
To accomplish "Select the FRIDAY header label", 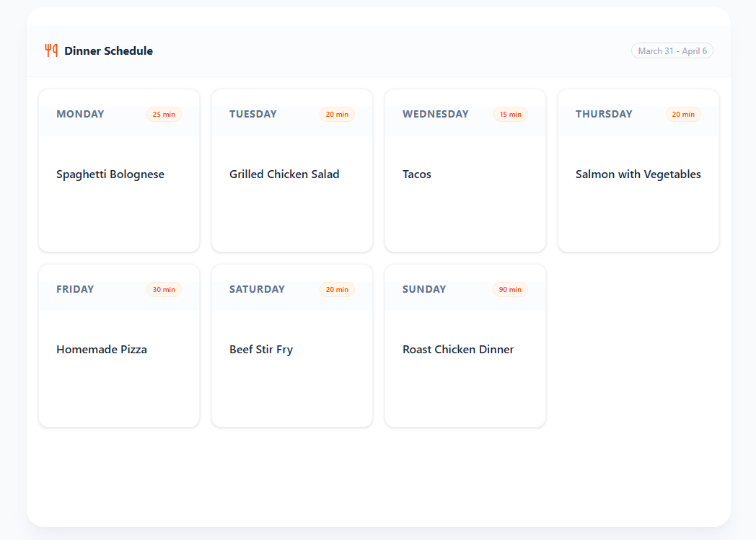I will 75,289.
